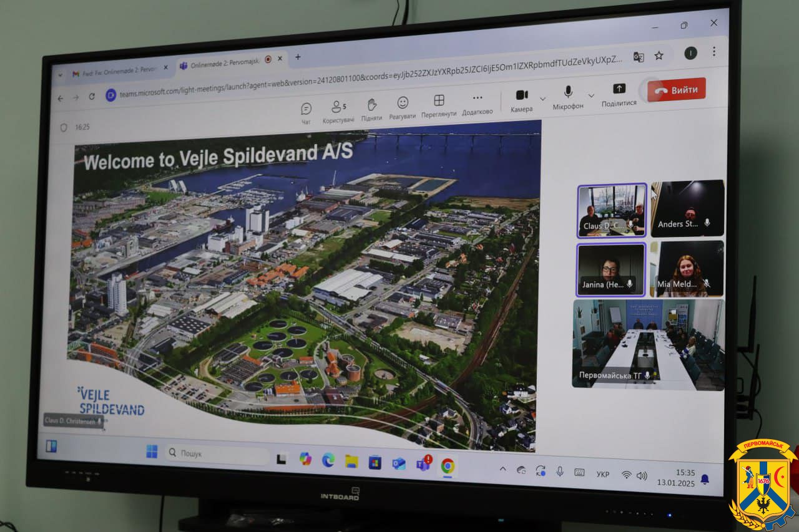
Task: Open the meeting Chat panel
Action: [x=306, y=112]
